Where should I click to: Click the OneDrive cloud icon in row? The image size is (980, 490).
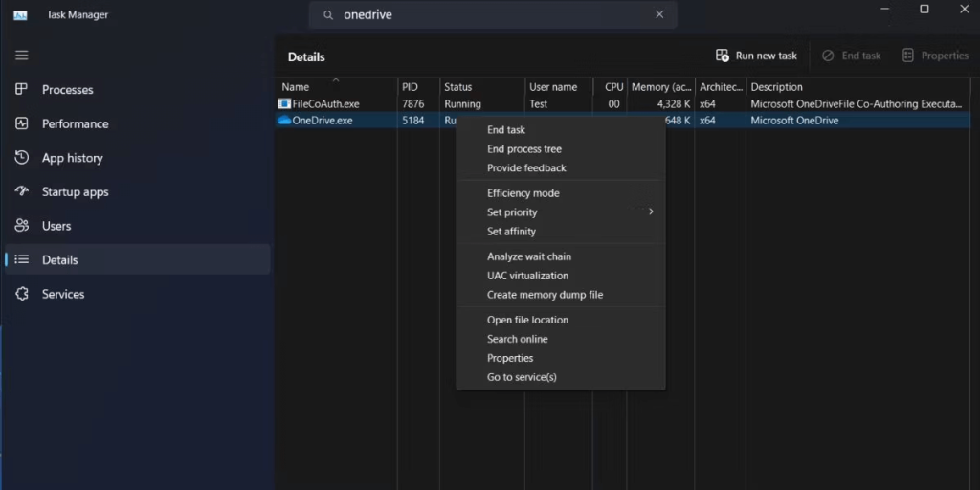pyautogui.click(x=284, y=120)
